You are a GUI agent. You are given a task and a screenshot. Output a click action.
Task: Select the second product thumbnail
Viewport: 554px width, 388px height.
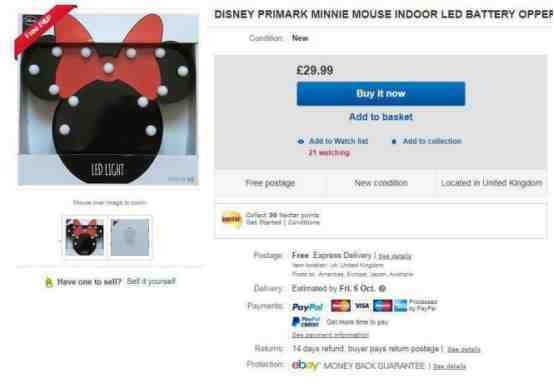click(130, 237)
